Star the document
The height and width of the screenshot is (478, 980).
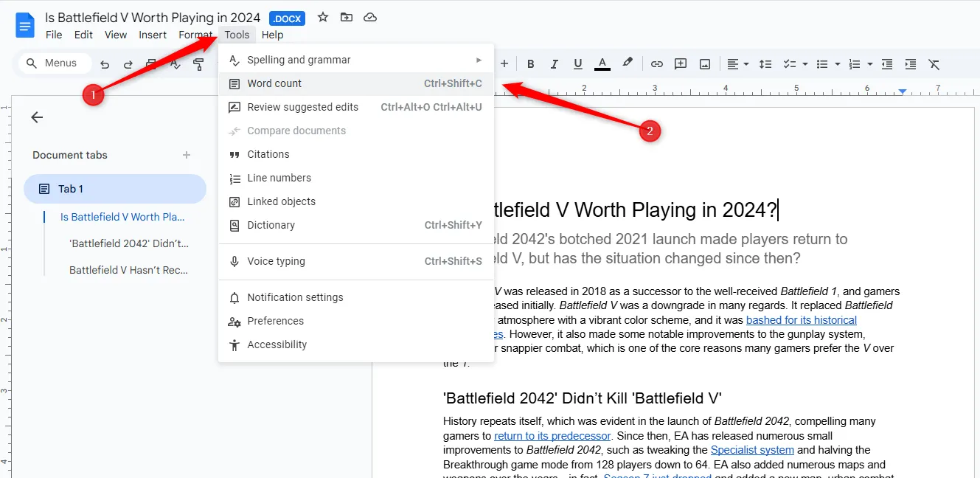[322, 17]
